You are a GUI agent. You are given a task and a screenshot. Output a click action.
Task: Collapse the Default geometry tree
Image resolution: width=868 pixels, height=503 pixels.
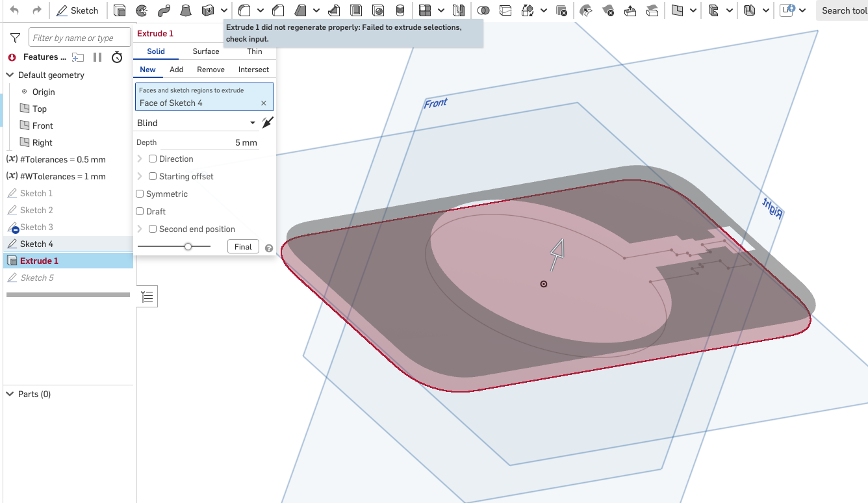(10, 75)
